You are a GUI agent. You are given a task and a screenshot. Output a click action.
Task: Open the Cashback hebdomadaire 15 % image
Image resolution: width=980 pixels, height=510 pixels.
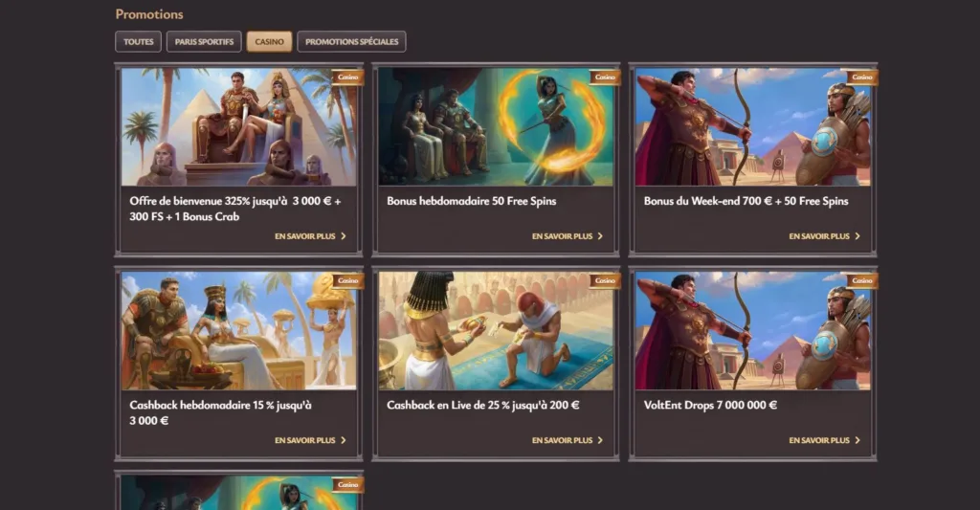238,331
